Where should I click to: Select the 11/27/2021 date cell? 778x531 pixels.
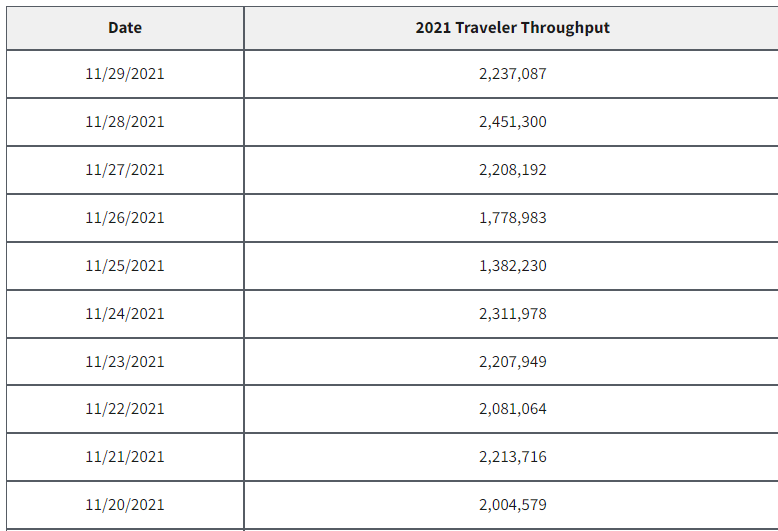point(125,170)
